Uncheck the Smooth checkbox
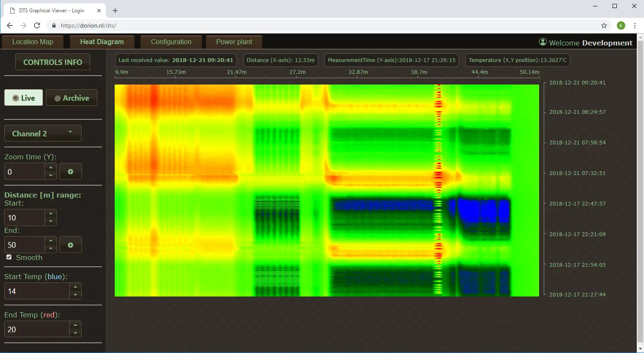This screenshot has width=644, height=353. coord(9,257)
